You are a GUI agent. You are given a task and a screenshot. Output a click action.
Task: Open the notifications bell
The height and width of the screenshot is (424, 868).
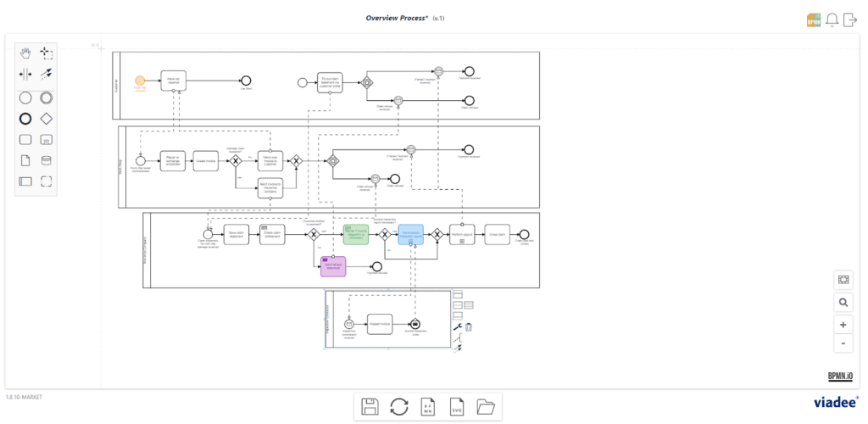(832, 20)
